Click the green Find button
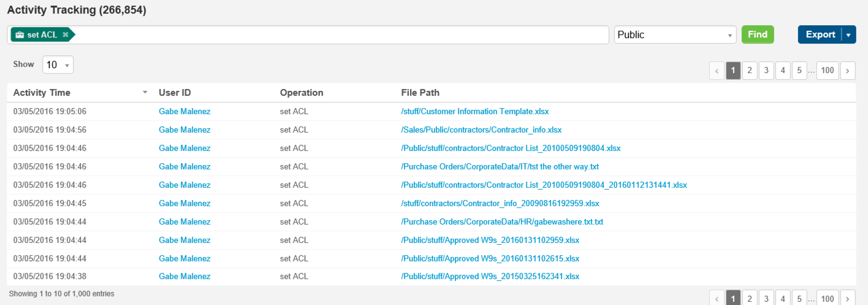 758,35
